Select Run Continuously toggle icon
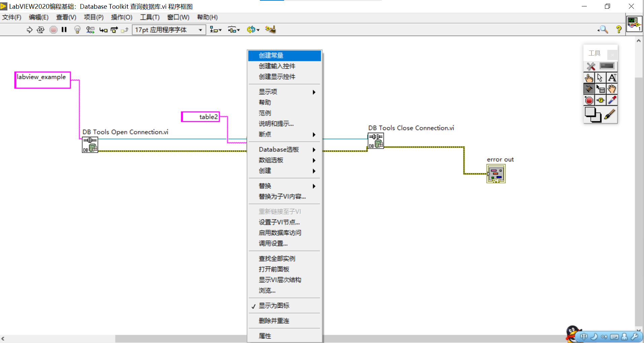The height and width of the screenshot is (343, 644). 40,30
